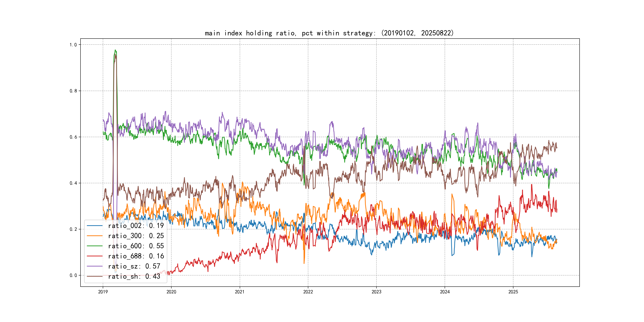Click the 0.6 y-axis tick label
Viewport: 644px width, 322px height.
click(73, 137)
